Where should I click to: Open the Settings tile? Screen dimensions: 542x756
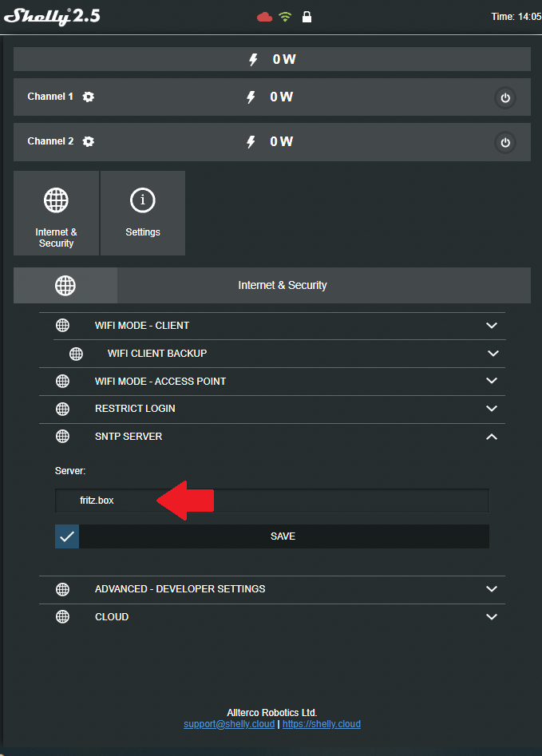pyautogui.click(x=143, y=213)
